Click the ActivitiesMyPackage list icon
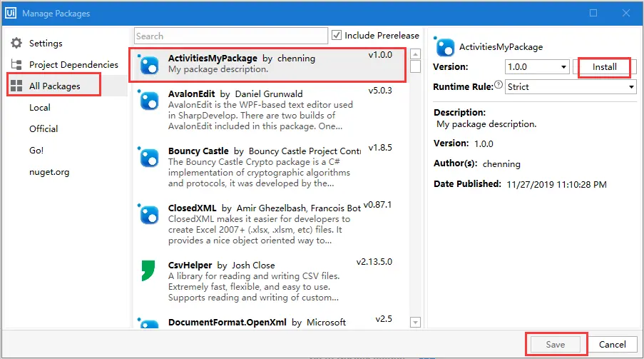The height and width of the screenshot is (359, 644). pyautogui.click(x=148, y=64)
